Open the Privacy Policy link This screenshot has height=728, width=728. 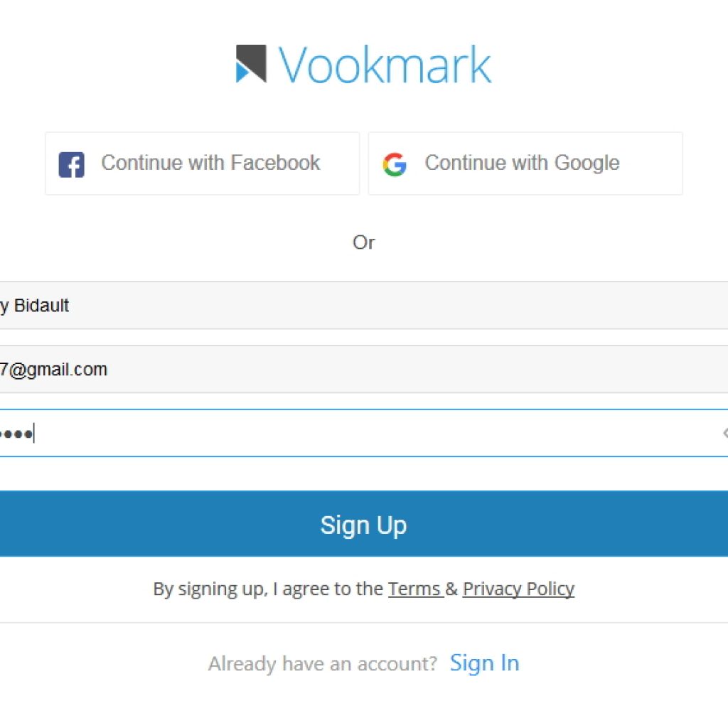click(518, 589)
